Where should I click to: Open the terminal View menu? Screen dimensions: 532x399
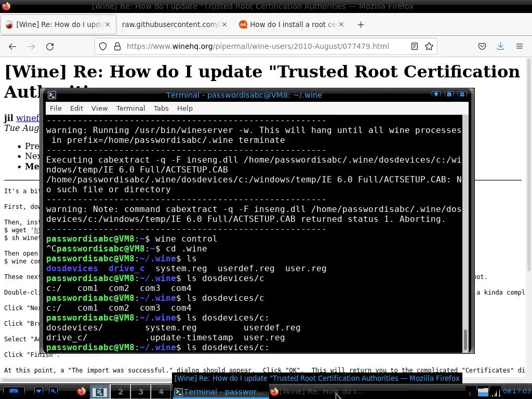(99, 108)
